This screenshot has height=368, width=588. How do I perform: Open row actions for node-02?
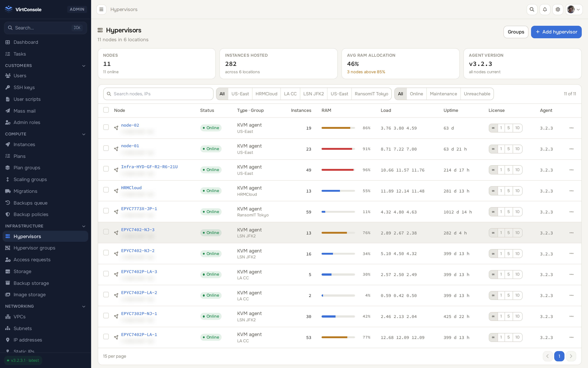click(x=571, y=128)
